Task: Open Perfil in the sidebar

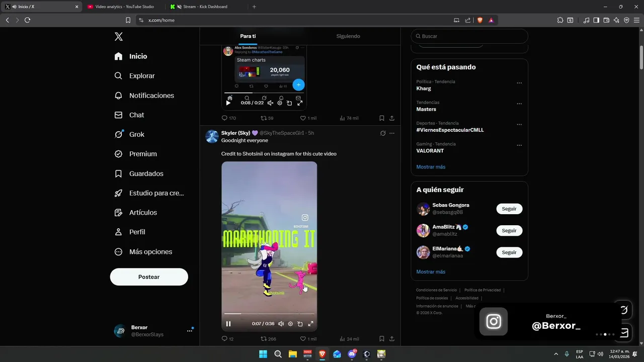Action: click(x=130, y=232)
